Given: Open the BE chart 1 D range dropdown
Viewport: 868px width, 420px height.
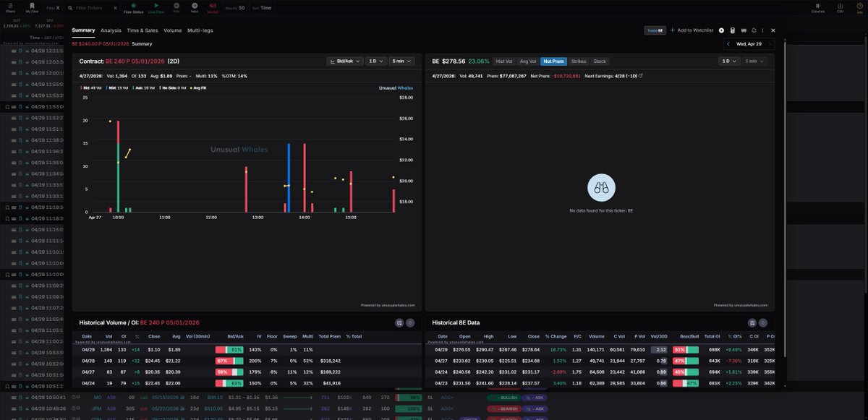Looking at the screenshot, I should (728, 61).
